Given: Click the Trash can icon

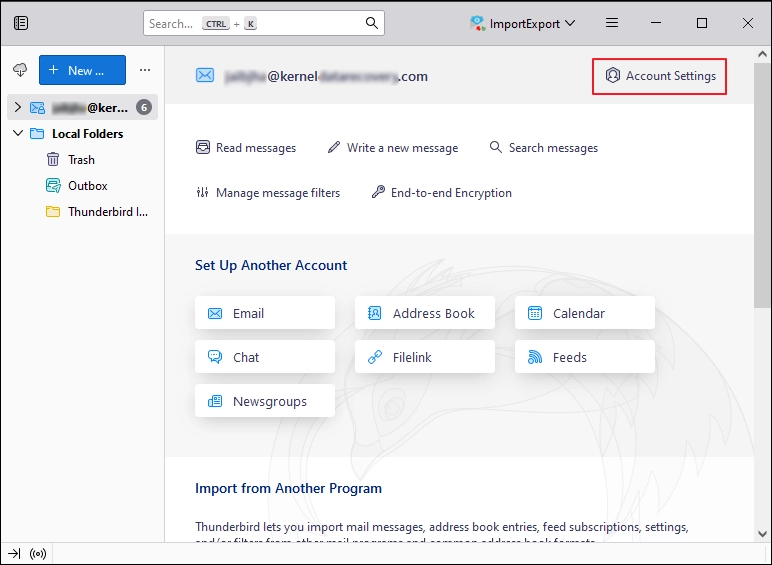Looking at the screenshot, I should pos(53,159).
